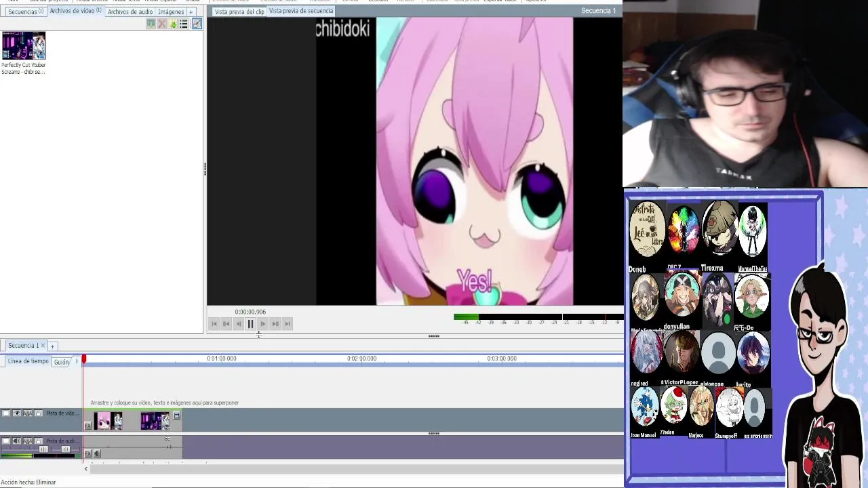Click the Secuencia 1 preview title label
868x488 pixels.
point(599,11)
